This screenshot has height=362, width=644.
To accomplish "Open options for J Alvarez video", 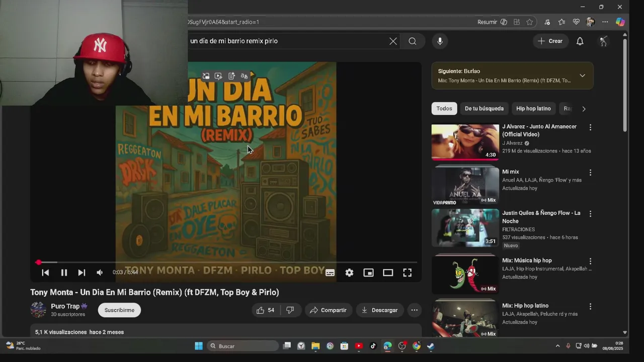I will (590, 128).
